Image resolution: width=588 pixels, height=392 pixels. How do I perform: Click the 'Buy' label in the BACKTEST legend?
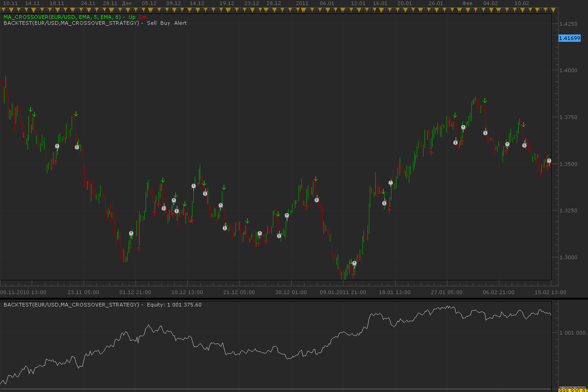[x=165, y=23]
